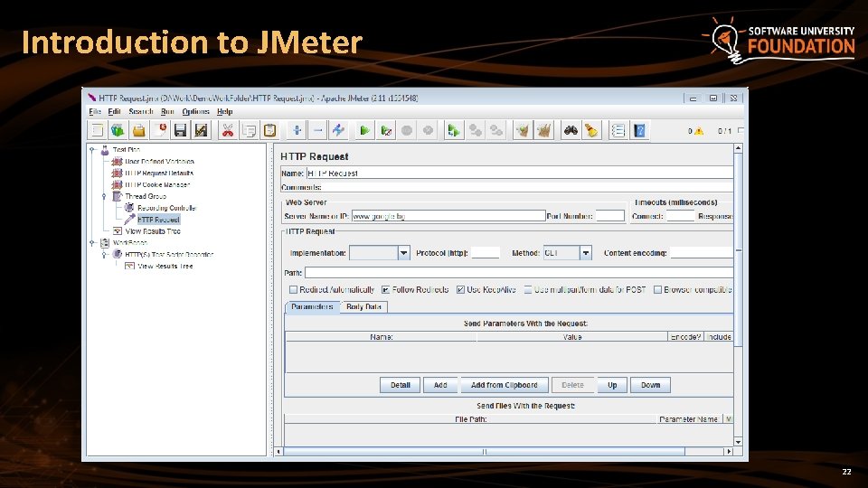Click the Copy toolbar icon
Screen dimensions: 868x488
coord(249,130)
